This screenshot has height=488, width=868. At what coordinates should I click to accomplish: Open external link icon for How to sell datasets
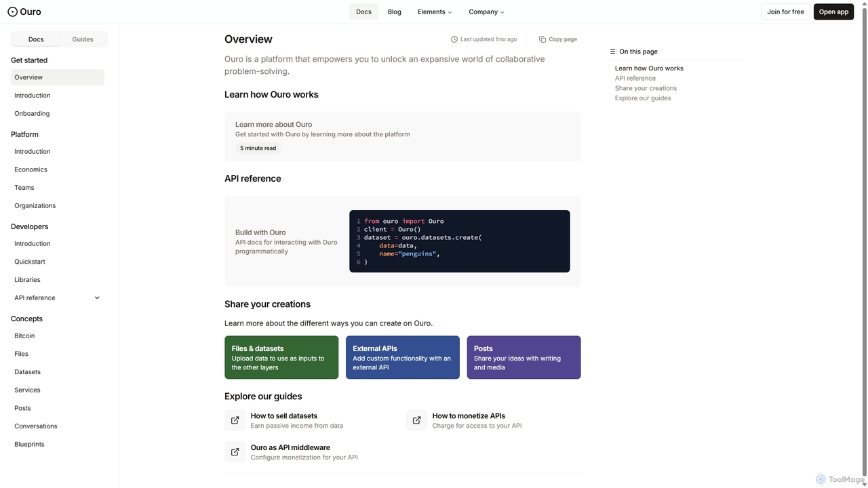pyautogui.click(x=235, y=420)
